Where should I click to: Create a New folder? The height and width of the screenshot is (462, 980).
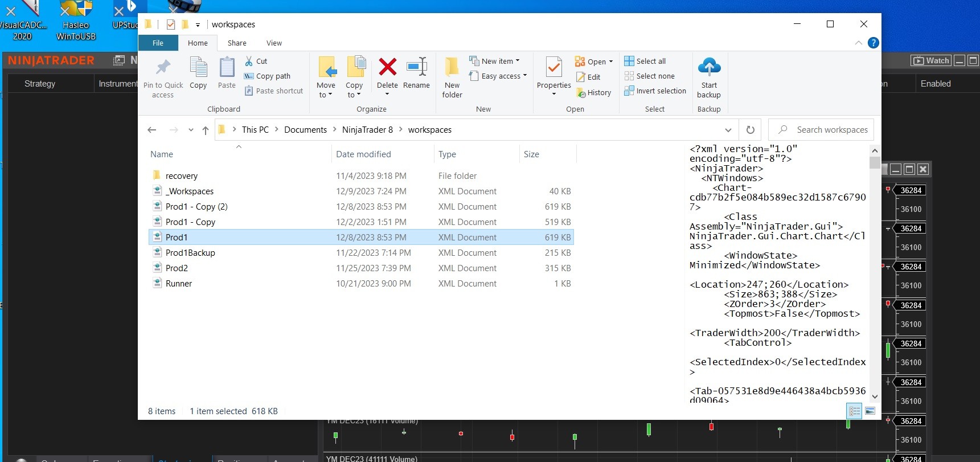click(x=452, y=77)
